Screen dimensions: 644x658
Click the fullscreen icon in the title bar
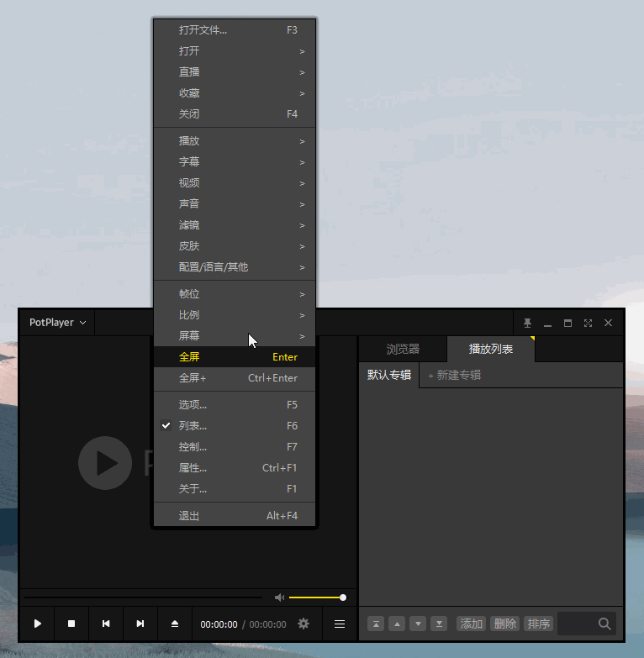point(589,324)
